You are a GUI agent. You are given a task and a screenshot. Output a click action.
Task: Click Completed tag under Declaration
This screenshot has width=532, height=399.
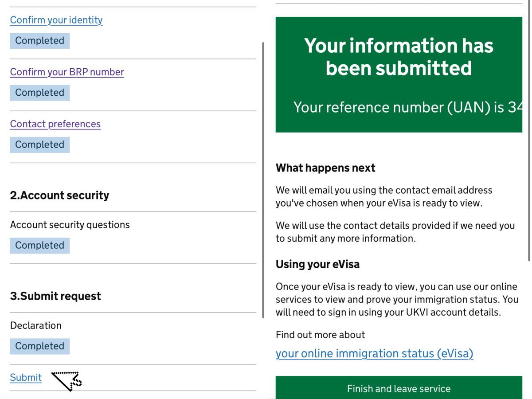(x=40, y=346)
